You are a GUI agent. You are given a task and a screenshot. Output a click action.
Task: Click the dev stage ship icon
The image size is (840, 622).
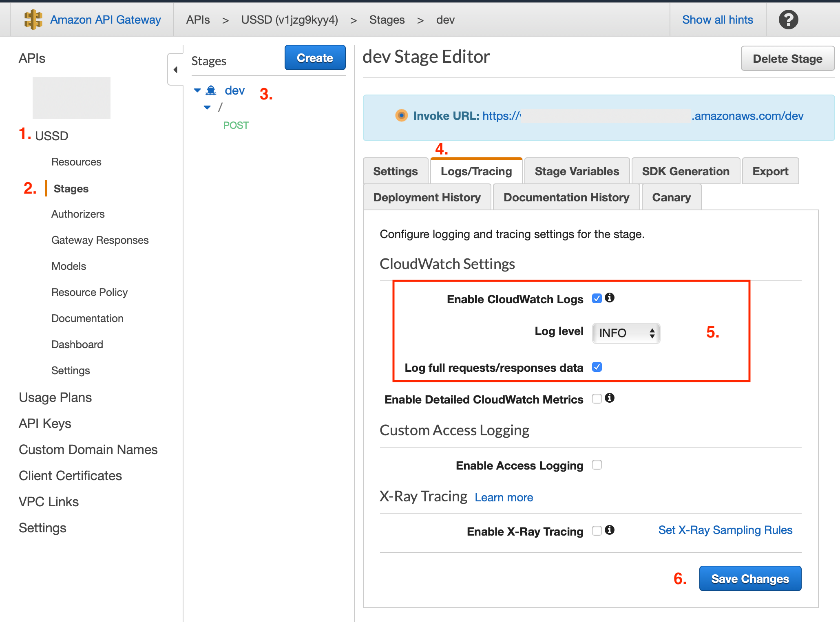click(211, 90)
